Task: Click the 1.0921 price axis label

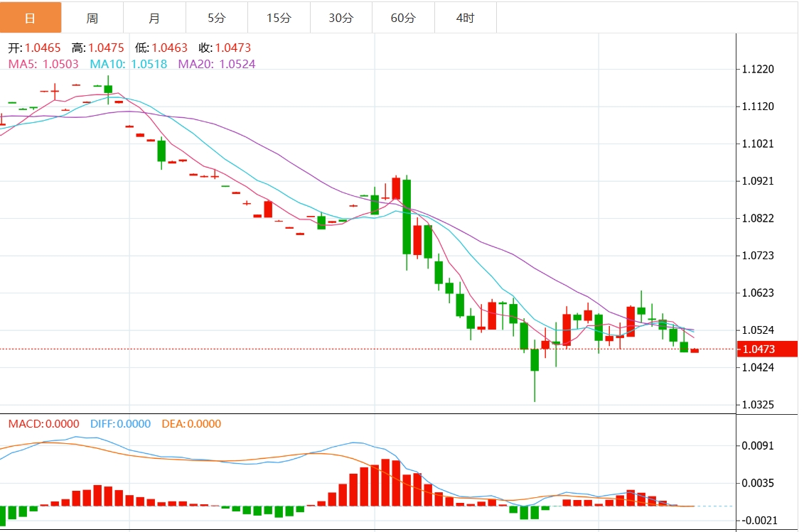Action: [x=758, y=181]
